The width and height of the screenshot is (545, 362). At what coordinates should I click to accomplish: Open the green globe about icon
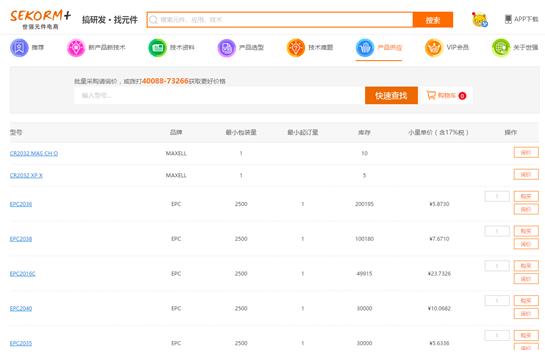[x=501, y=48]
